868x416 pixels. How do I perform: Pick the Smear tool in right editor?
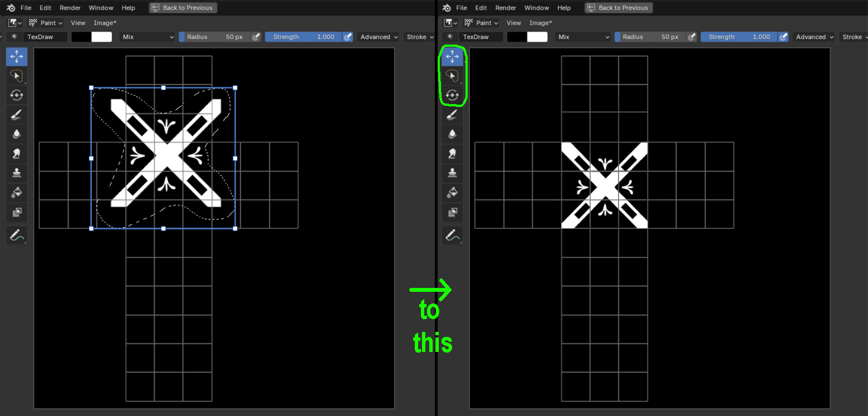(452, 154)
